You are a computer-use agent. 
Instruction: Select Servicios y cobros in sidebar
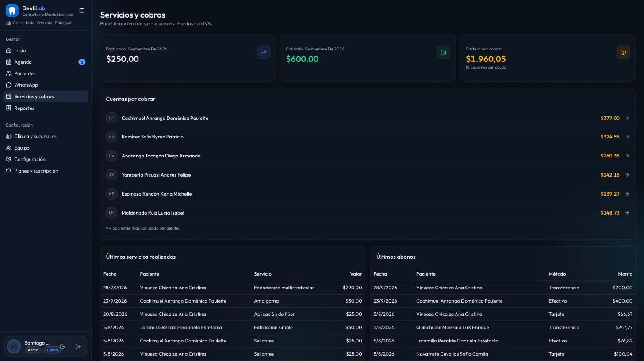point(46,96)
